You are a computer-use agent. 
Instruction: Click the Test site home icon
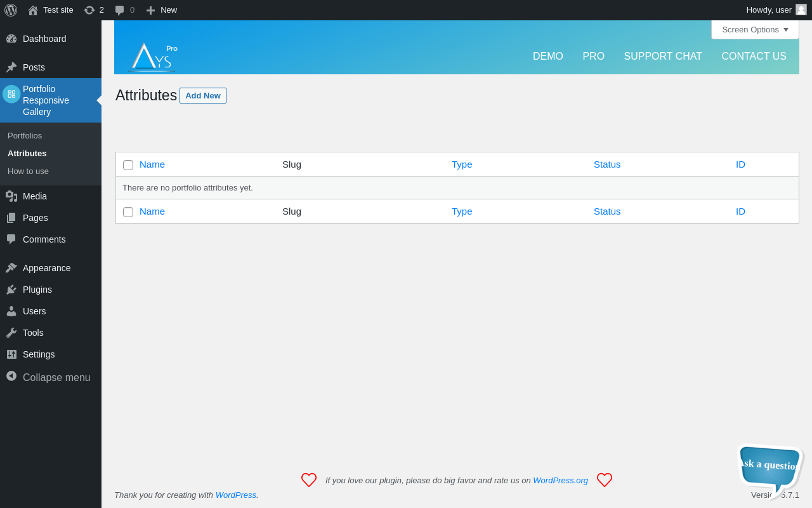(33, 10)
